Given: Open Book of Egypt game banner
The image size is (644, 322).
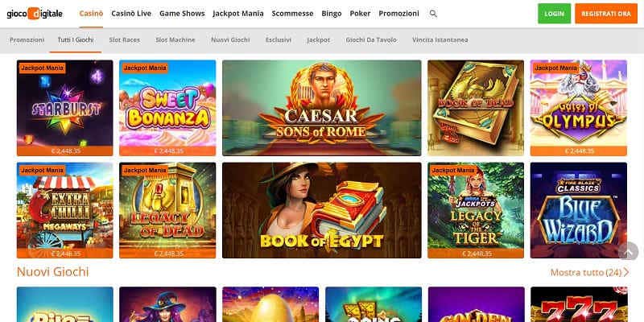Looking at the screenshot, I should pos(321,210).
